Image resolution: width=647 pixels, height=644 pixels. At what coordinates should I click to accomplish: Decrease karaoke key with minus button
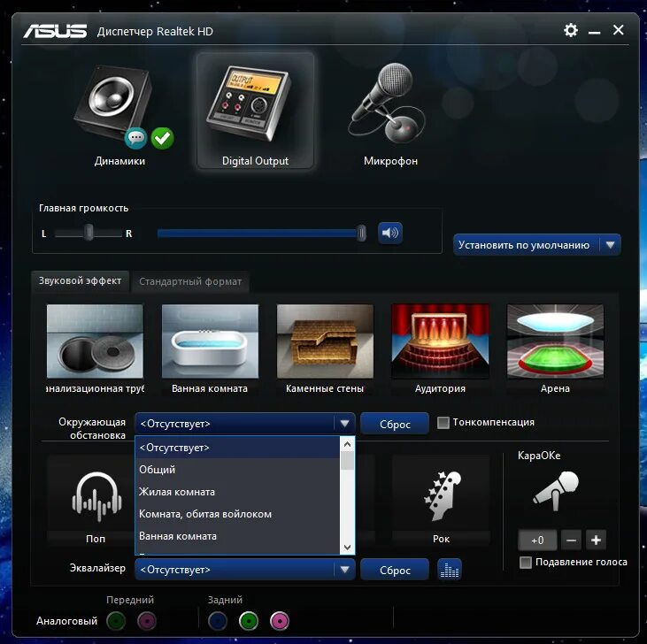click(x=571, y=540)
